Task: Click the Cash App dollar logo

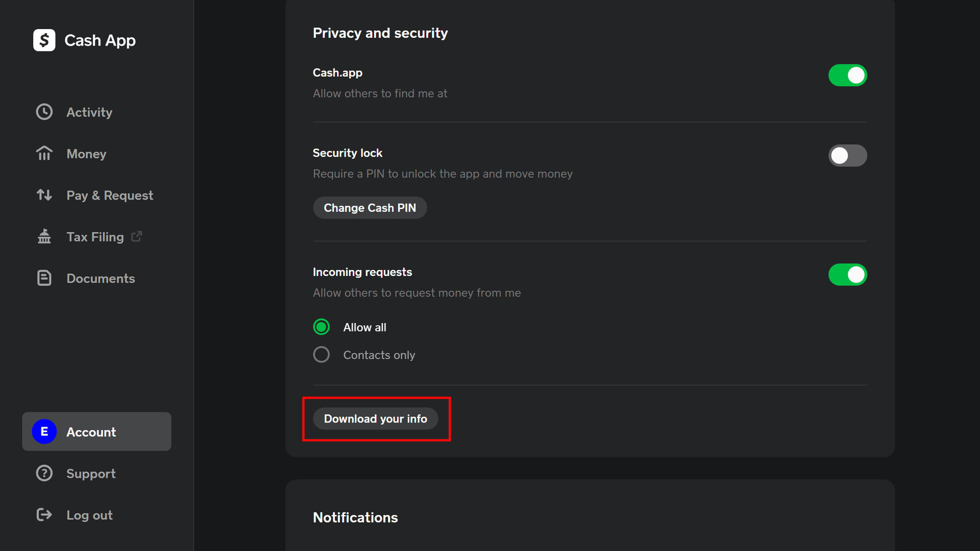Action: 44,40
